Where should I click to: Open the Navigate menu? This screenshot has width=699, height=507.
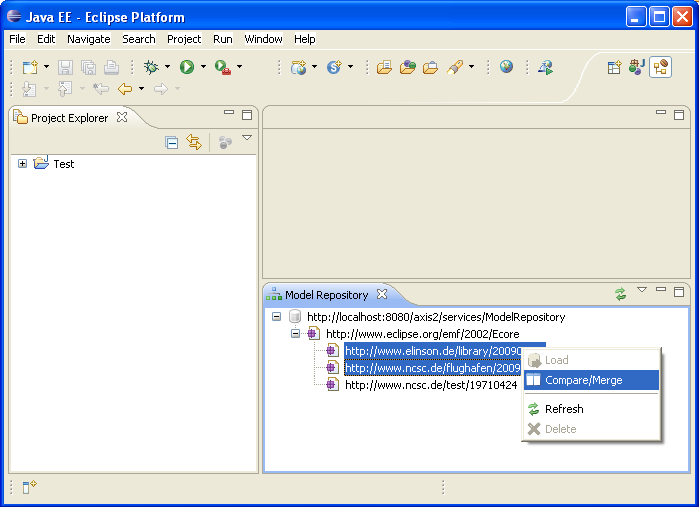[89, 39]
